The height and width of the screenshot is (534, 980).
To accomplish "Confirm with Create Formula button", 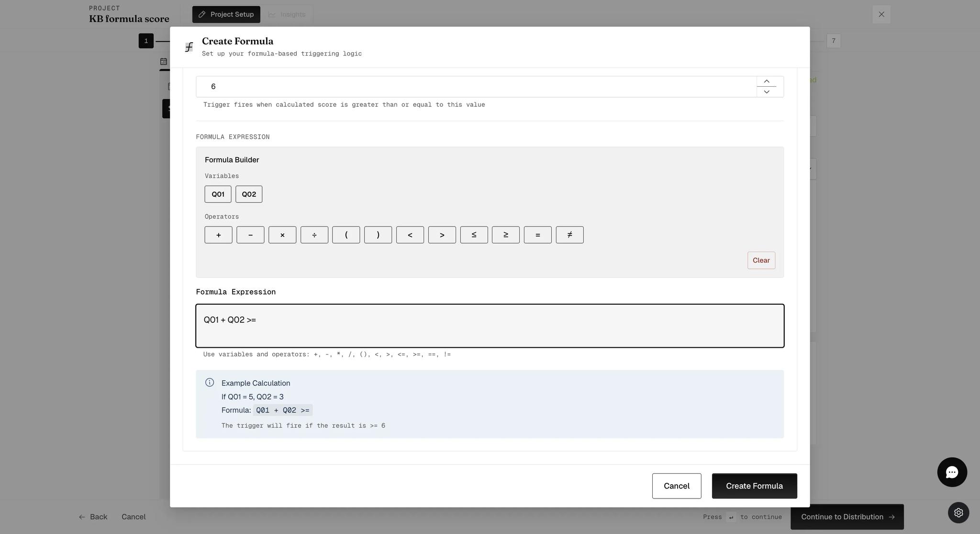I will pyautogui.click(x=755, y=486).
